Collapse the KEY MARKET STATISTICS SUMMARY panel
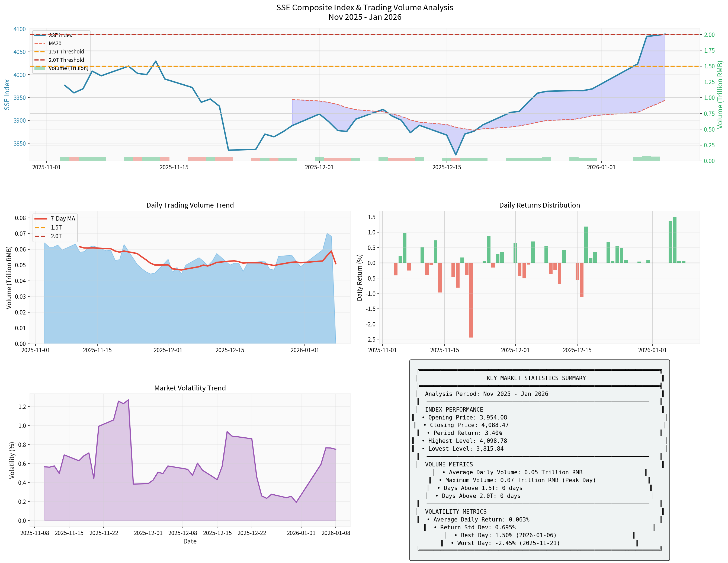This screenshot has width=728, height=563. point(536,378)
